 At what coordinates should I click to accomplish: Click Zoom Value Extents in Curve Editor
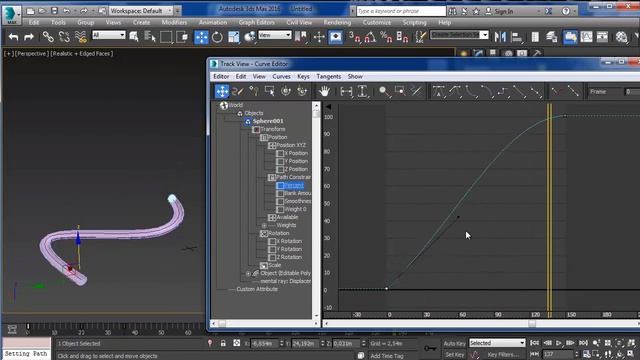[x=362, y=91]
